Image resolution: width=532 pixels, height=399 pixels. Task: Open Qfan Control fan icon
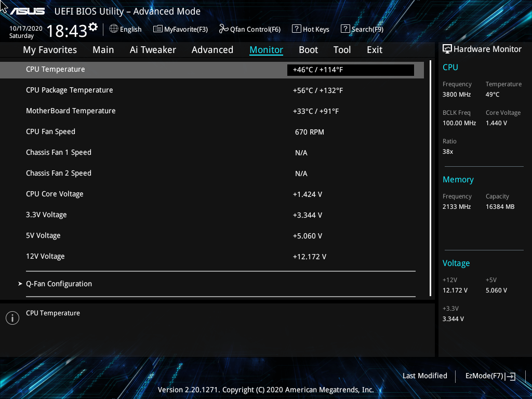[x=223, y=29]
